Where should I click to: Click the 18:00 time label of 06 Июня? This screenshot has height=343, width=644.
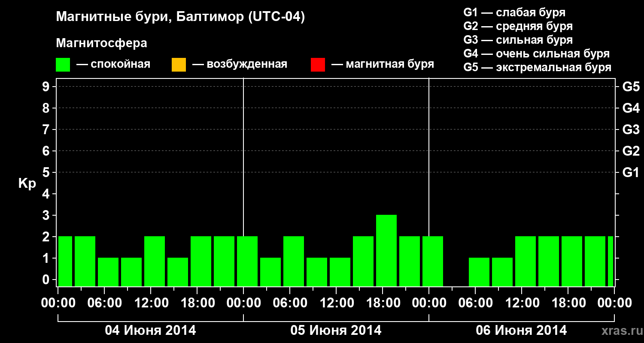(x=568, y=303)
